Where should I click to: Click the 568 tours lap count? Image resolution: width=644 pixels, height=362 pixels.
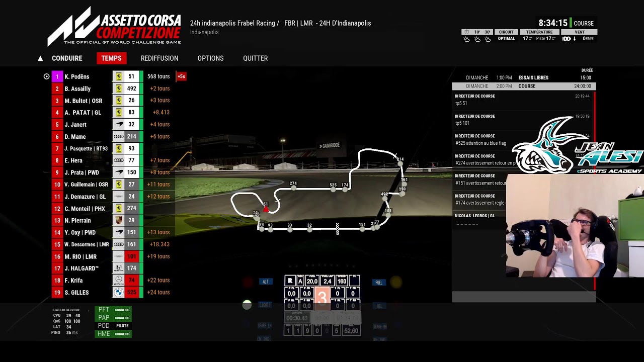click(x=158, y=76)
